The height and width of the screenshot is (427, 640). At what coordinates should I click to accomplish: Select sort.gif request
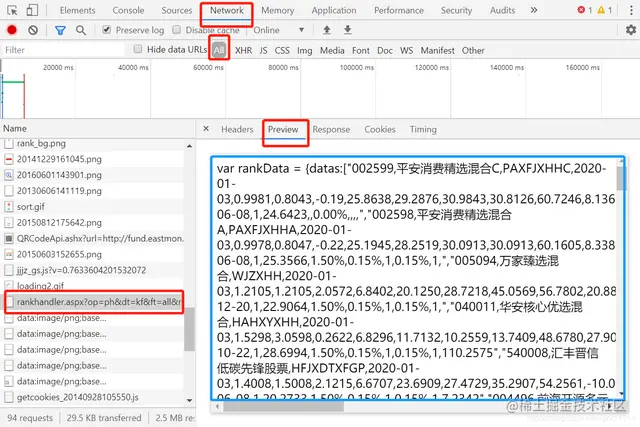point(93,207)
